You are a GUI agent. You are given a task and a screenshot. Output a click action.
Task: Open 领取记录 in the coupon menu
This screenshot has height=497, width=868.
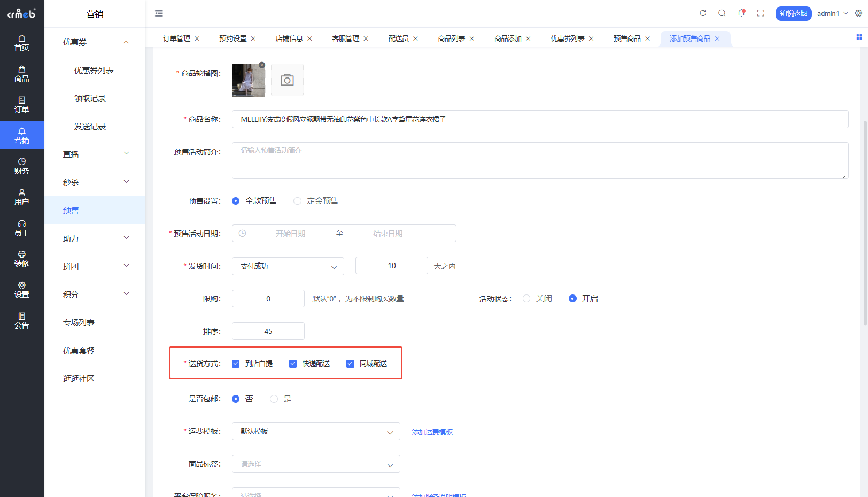click(90, 98)
